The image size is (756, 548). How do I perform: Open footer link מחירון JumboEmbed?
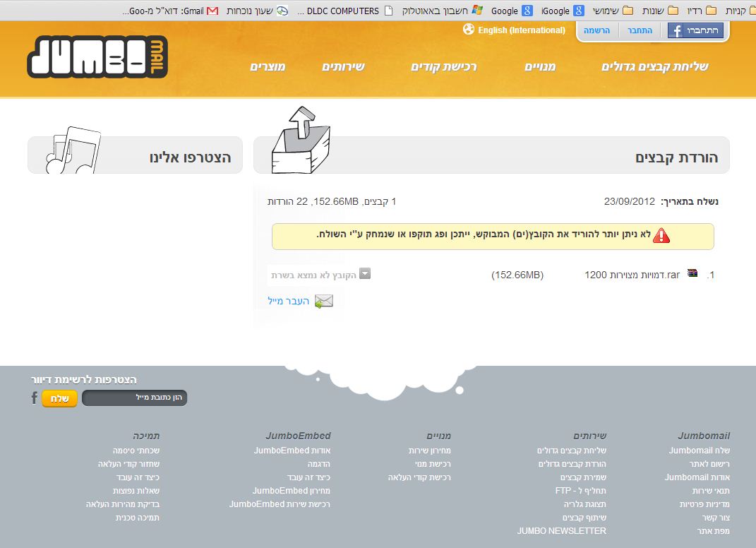click(292, 491)
